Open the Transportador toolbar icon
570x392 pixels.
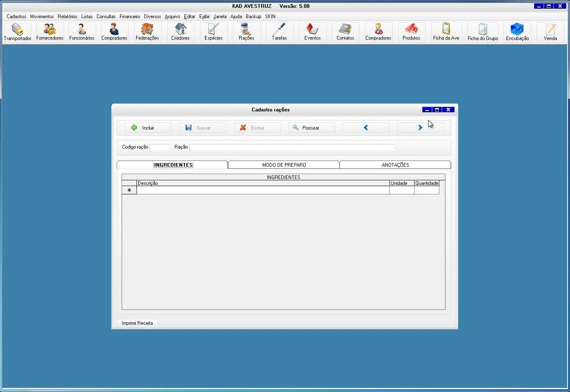17,32
